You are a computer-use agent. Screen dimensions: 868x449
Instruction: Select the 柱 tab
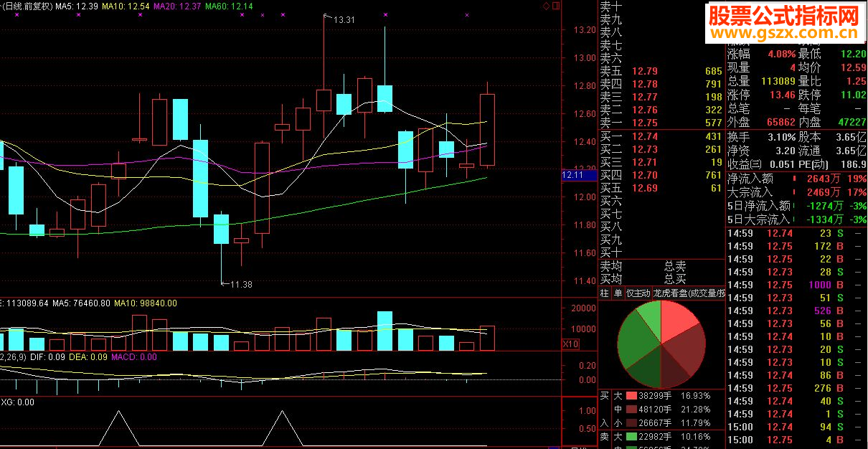(604, 293)
